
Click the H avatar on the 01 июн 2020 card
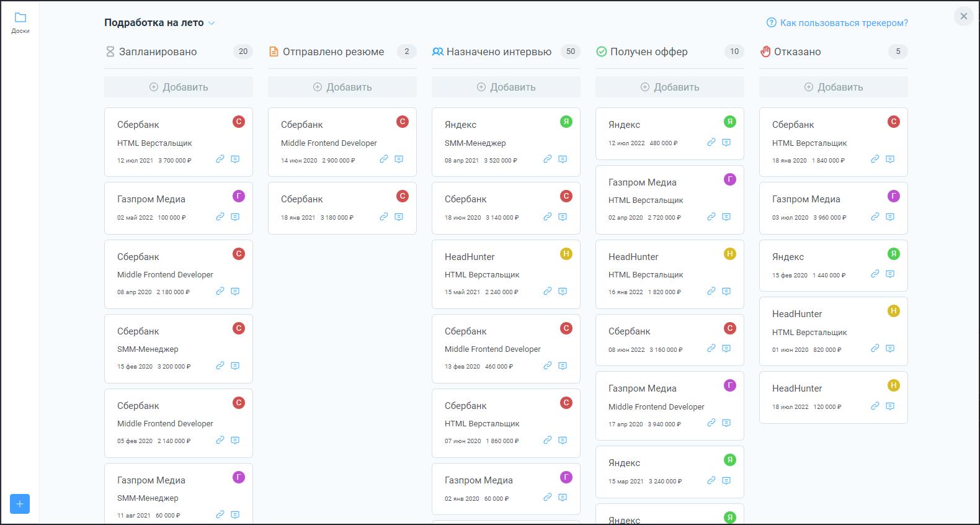coord(894,311)
